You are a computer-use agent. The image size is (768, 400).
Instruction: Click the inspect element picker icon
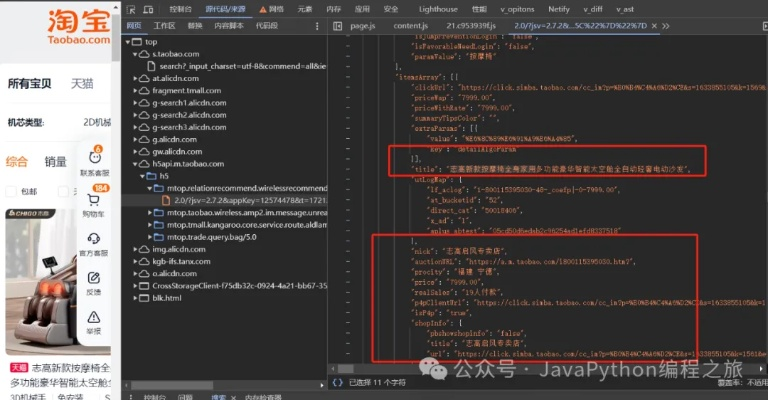tap(132, 8)
